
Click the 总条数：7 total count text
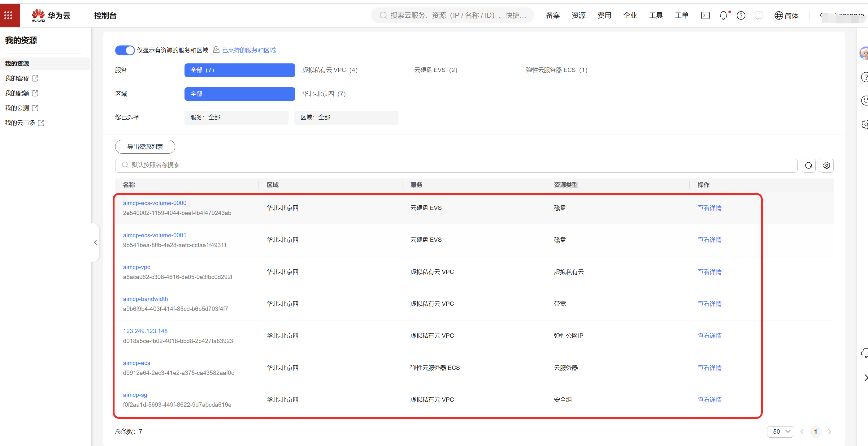[x=129, y=431]
